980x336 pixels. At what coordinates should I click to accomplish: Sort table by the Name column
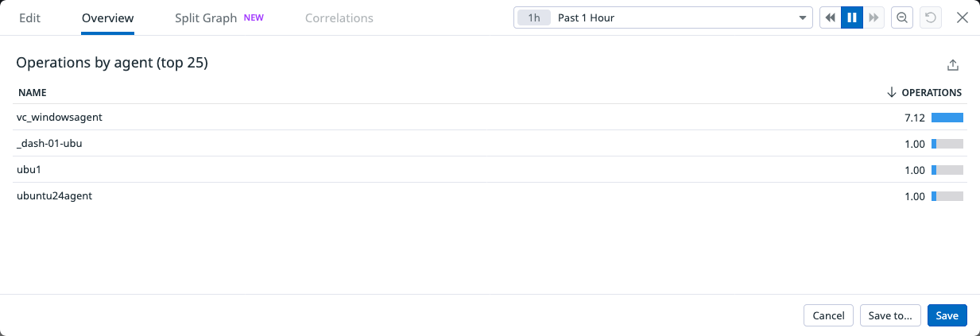(x=33, y=93)
